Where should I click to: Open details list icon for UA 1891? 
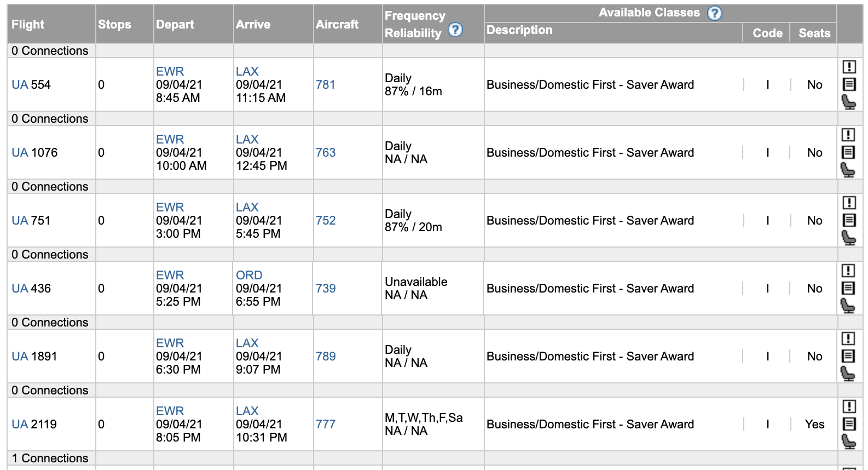(x=848, y=356)
